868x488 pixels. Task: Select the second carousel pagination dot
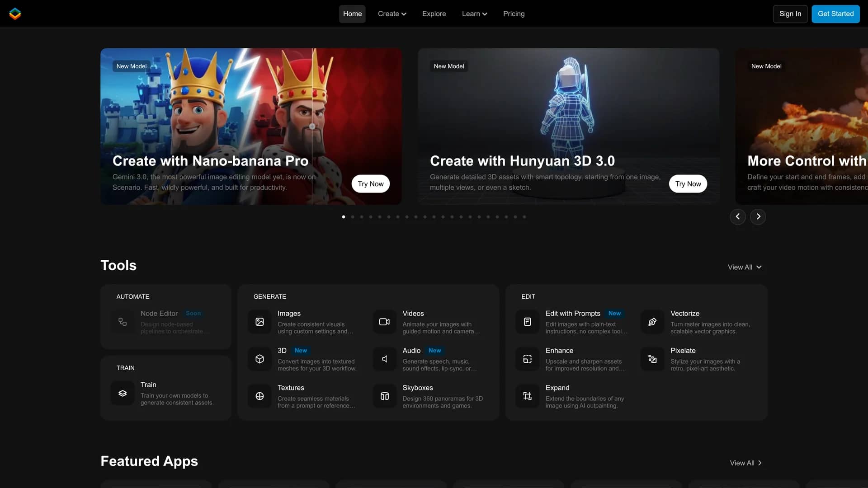tap(353, 217)
